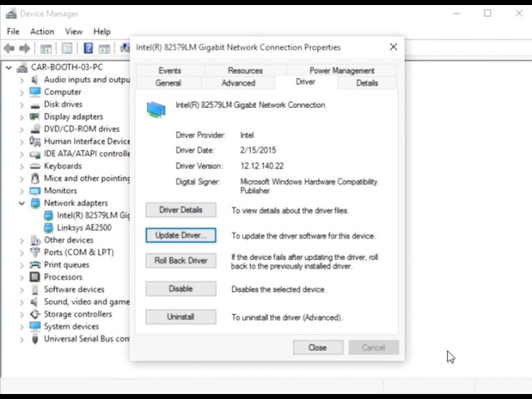
Task: Click the show/hide console tree toolbar icon
Action: tap(46, 49)
